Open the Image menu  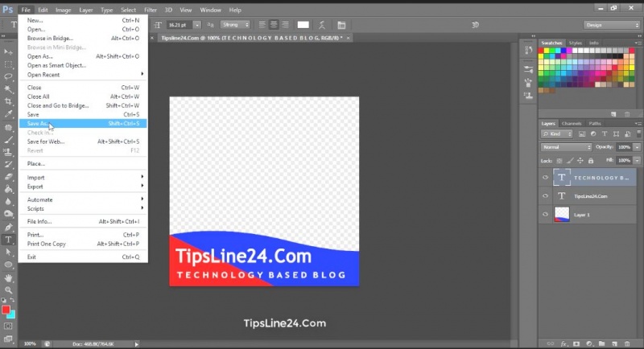pyautogui.click(x=63, y=10)
